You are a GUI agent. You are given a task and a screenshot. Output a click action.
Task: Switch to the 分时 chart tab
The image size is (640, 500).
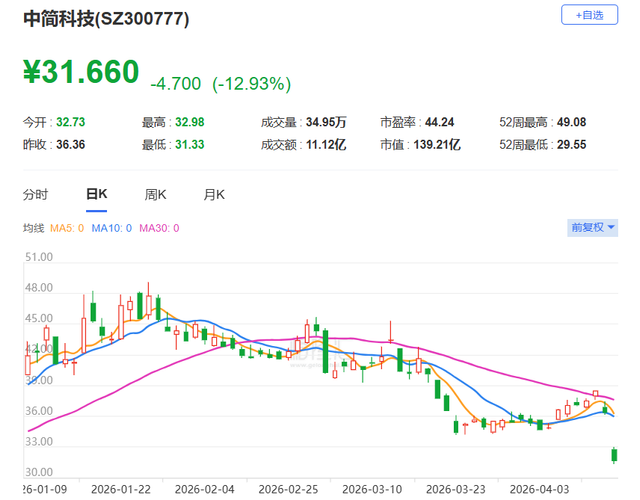[36, 195]
